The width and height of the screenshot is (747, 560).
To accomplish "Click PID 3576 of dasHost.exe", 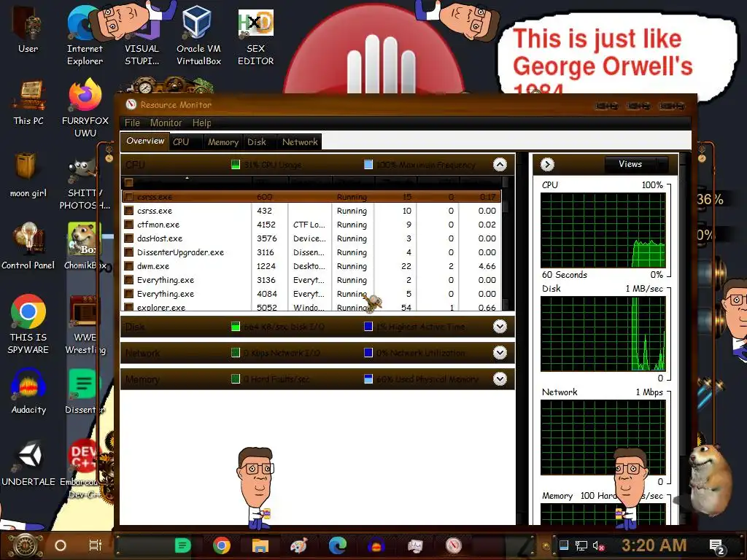I will 267,238.
